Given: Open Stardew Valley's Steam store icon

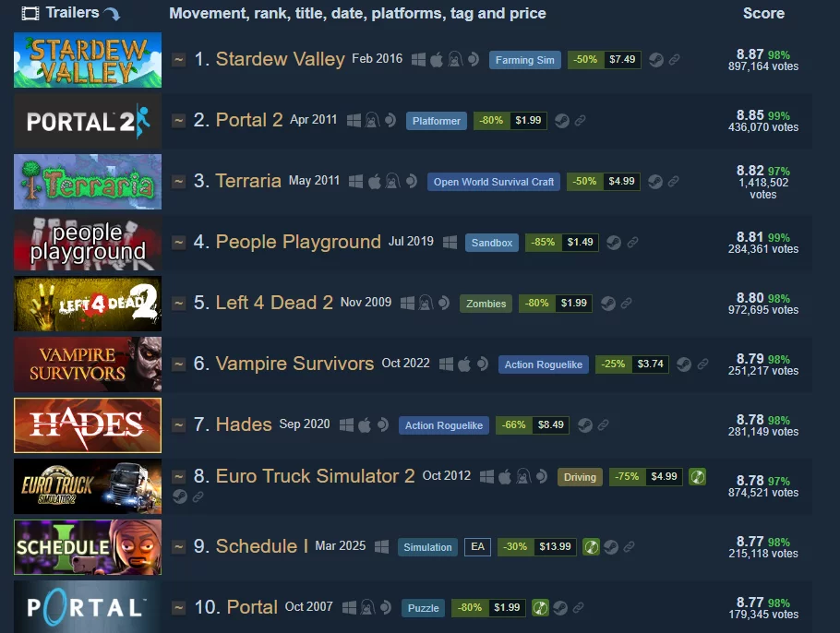Looking at the screenshot, I should click(x=656, y=59).
